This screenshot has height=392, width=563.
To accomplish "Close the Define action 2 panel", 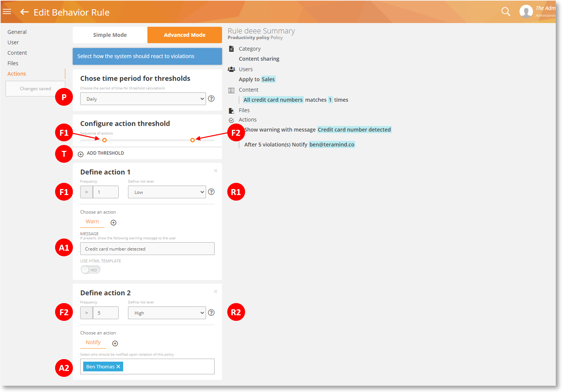I will point(216,292).
